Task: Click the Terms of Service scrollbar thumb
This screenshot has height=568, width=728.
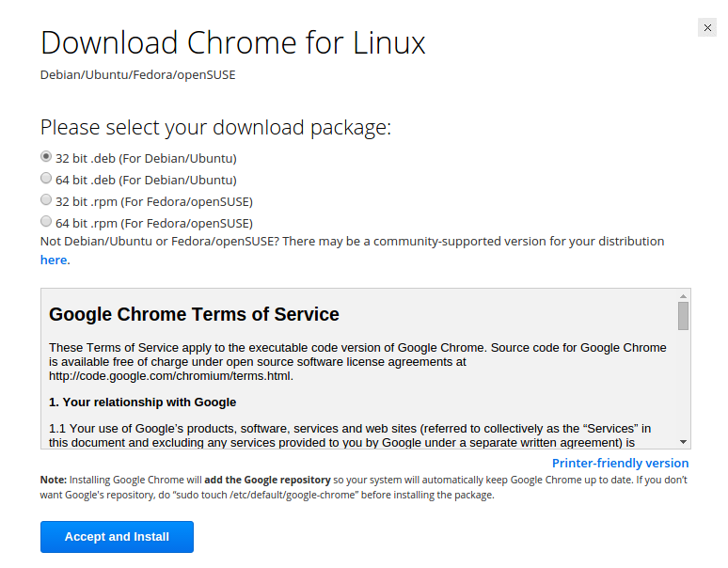Action: pos(683,316)
